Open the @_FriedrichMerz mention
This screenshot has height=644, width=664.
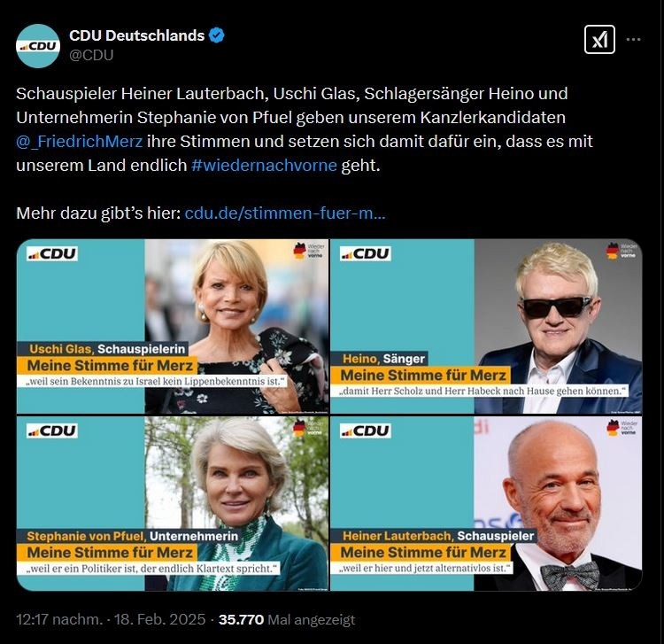click(79, 141)
